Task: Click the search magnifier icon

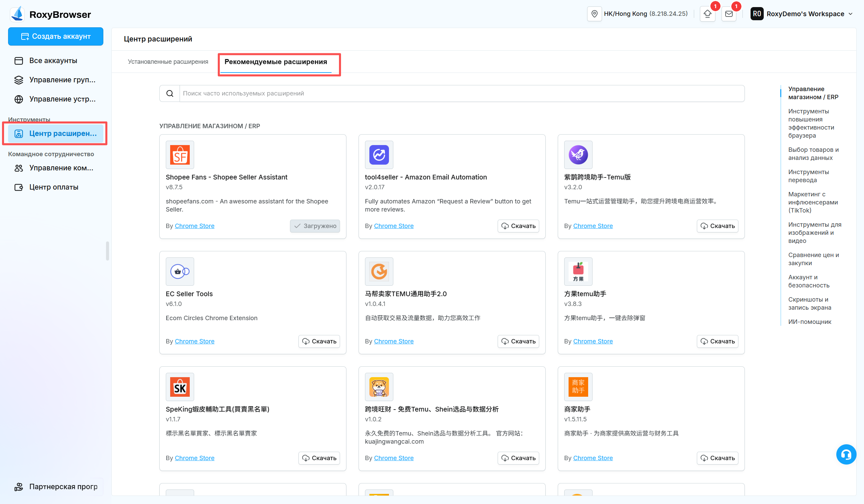Action: coord(170,93)
